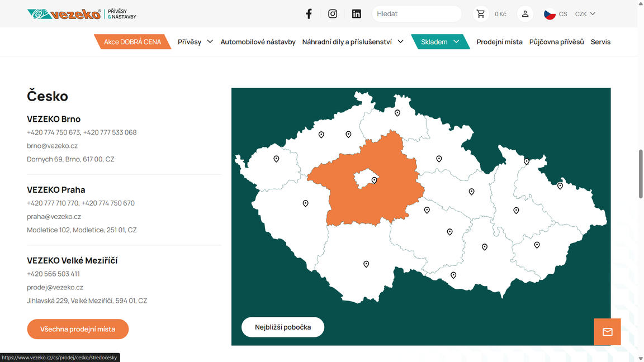Open the Vezeko LinkedIn icon
This screenshot has width=644, height=362.
pyautogui.click(x=357, y=14)
